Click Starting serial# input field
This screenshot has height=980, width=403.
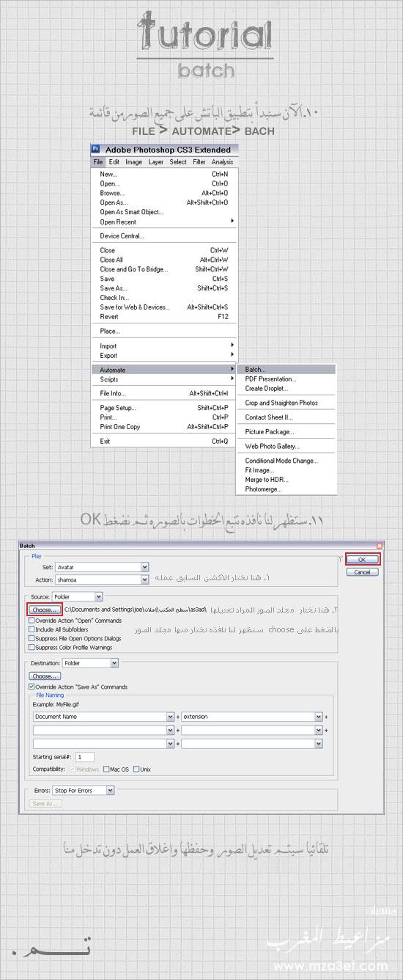coord(84,756)
